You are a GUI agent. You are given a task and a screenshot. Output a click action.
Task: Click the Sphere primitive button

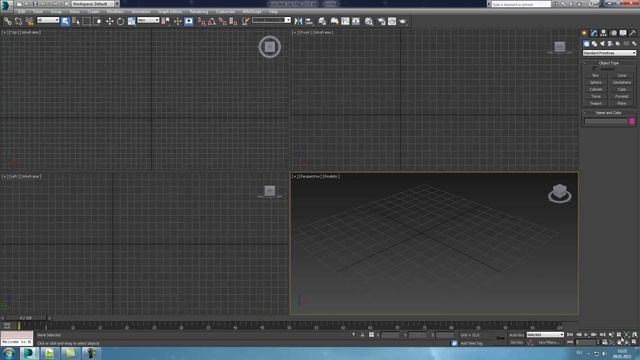pos(596,82)
